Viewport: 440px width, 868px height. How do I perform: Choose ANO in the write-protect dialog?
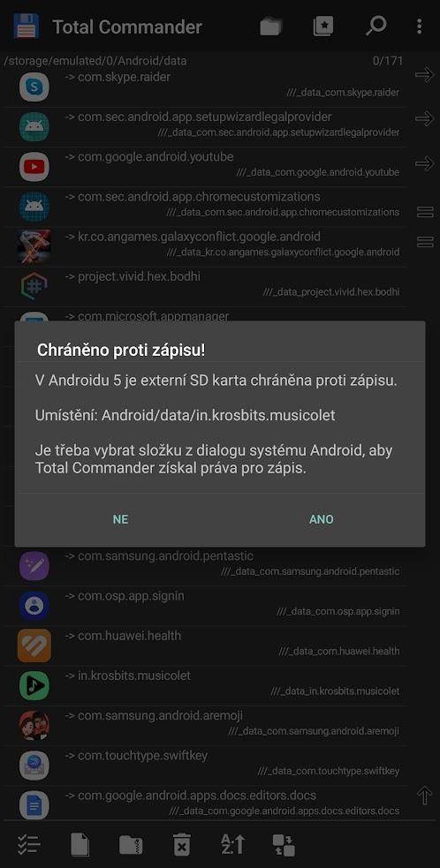(x=322, y=519)
